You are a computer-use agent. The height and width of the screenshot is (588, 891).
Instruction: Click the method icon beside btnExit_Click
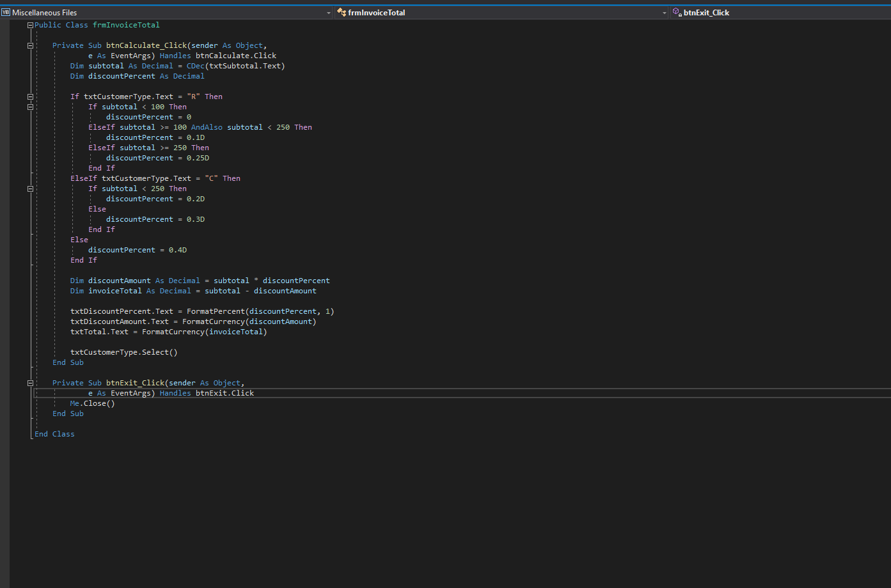[x=677, y=12]
